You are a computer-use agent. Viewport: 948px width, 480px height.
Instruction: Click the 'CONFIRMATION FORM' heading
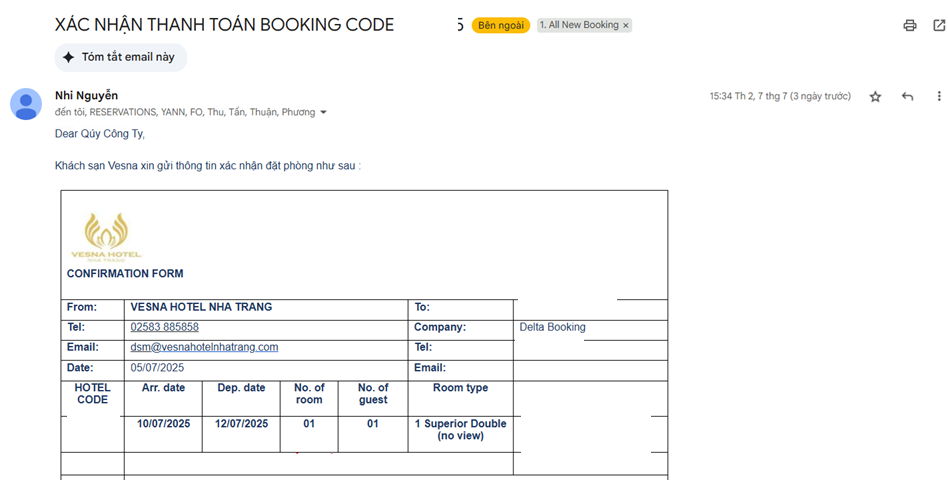[x=125, y=274]
